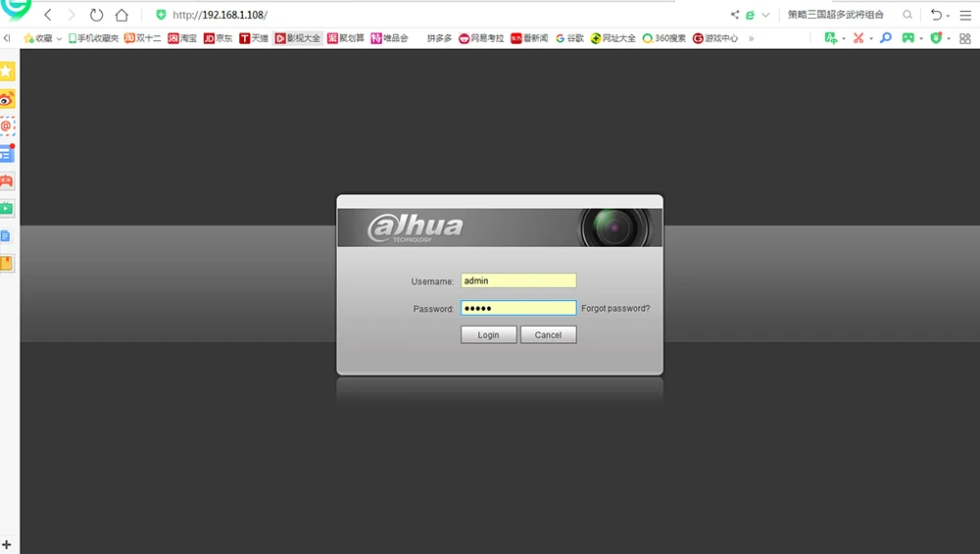Click the address bar URL 192.168.1.108
The height and width of the screenshot is (554, 980).
pyautogui.click(x=220, y=15)
